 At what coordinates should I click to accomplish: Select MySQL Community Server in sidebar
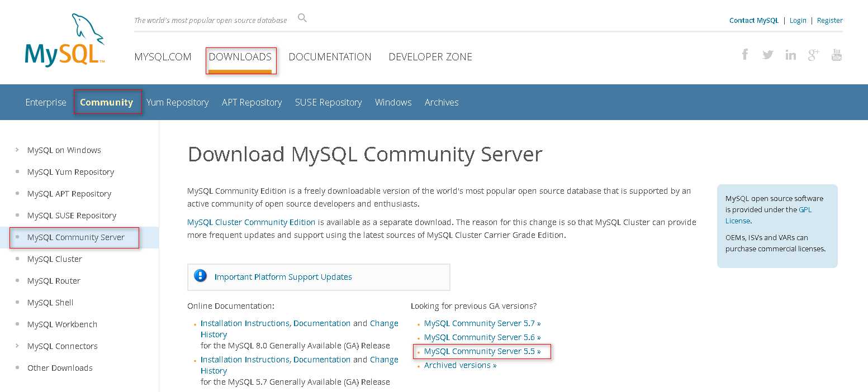point(76,237)
